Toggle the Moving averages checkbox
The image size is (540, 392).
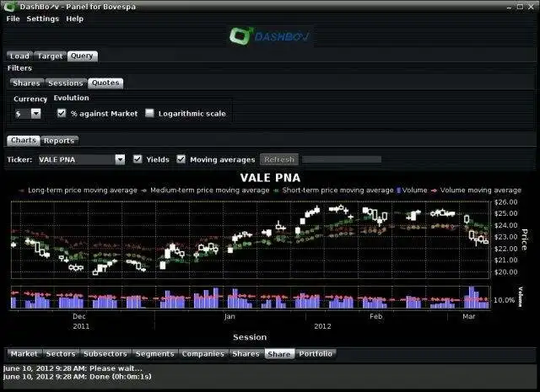click(181, 159)
